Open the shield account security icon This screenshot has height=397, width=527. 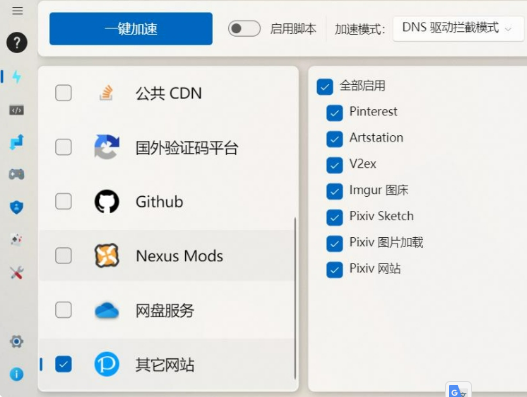click(16, 207)
